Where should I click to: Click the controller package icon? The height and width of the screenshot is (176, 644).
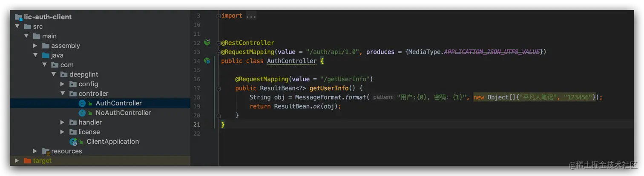(73, 94)
